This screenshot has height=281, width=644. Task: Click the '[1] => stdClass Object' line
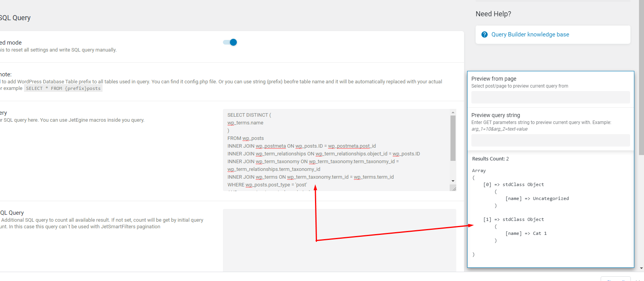tap(514, 219)
